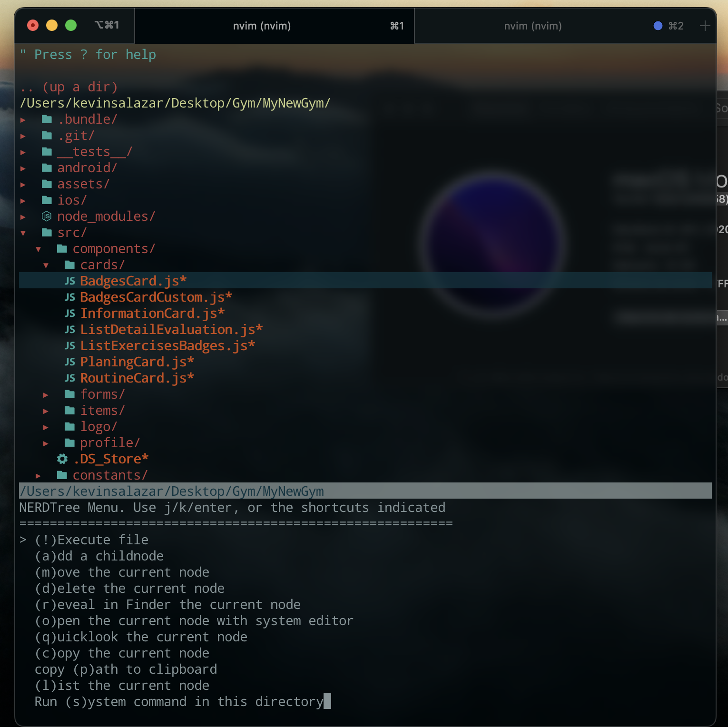The width and height of the screenshot is (728, 727).
Task: Choose (c)opy the current node
Action: point(122,653)
